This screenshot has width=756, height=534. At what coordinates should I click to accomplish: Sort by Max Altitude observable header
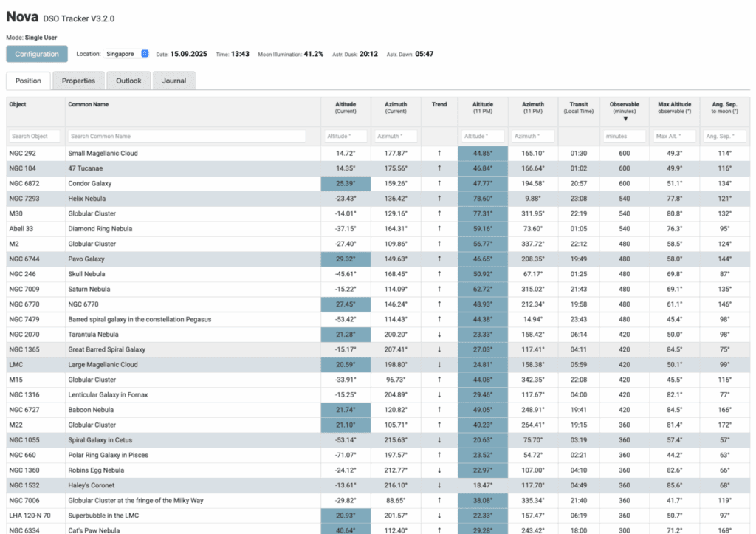[x=675, y=107]
